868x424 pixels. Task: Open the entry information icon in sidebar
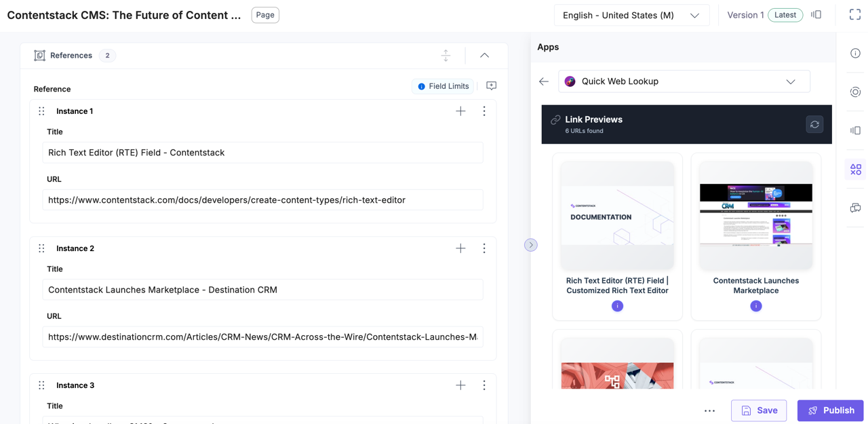(x=855, y=54)
